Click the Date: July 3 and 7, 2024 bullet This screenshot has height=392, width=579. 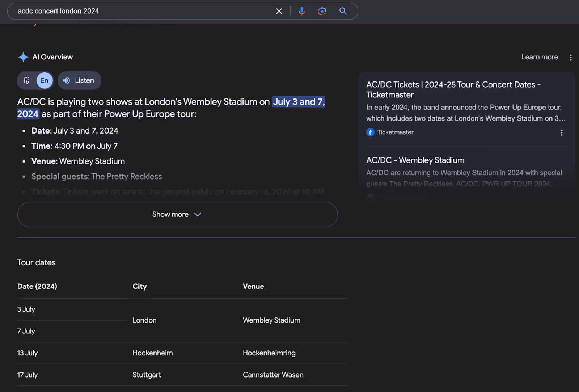[75, 131]
